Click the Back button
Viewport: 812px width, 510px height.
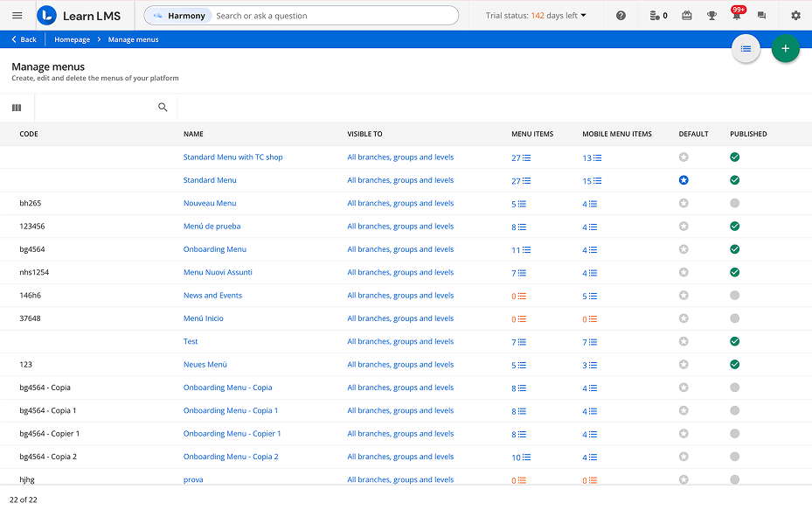pos(24,39)
